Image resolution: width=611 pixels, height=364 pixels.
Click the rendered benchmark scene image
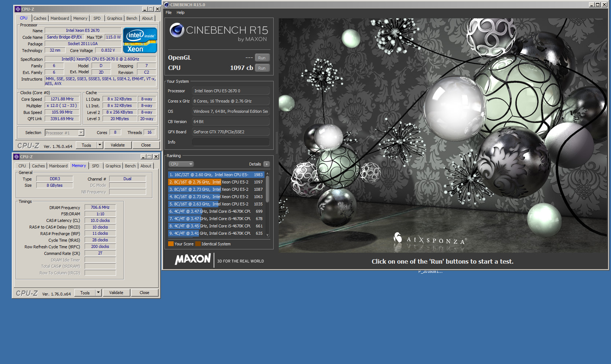pyautogui.click(x=442, y=135)
